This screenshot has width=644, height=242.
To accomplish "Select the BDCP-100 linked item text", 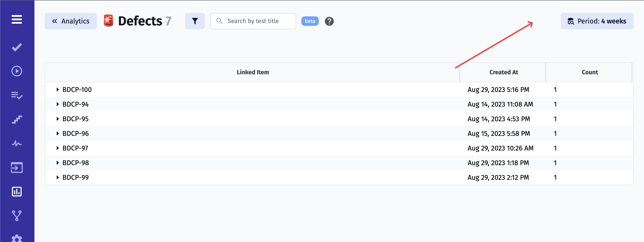I will (x=77, y=90).
